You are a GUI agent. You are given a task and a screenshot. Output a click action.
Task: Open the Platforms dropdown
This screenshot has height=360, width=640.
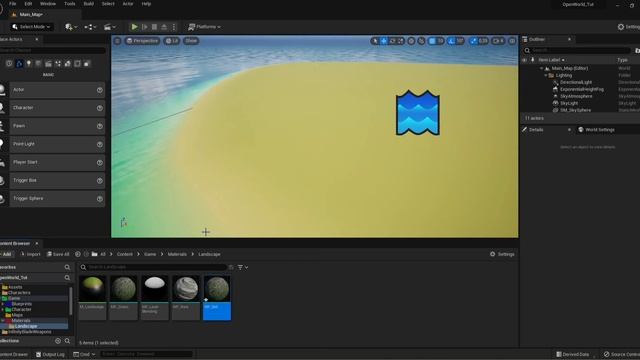[x=204, y=27]
